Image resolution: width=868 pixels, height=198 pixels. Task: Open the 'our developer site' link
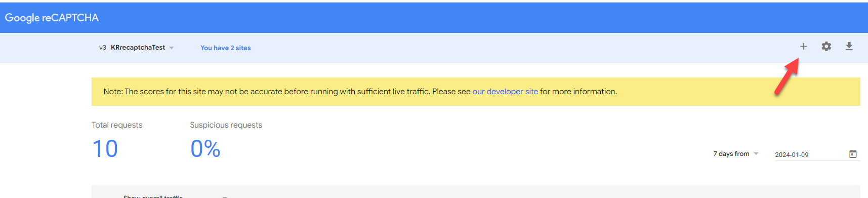(x=505, y=92)
